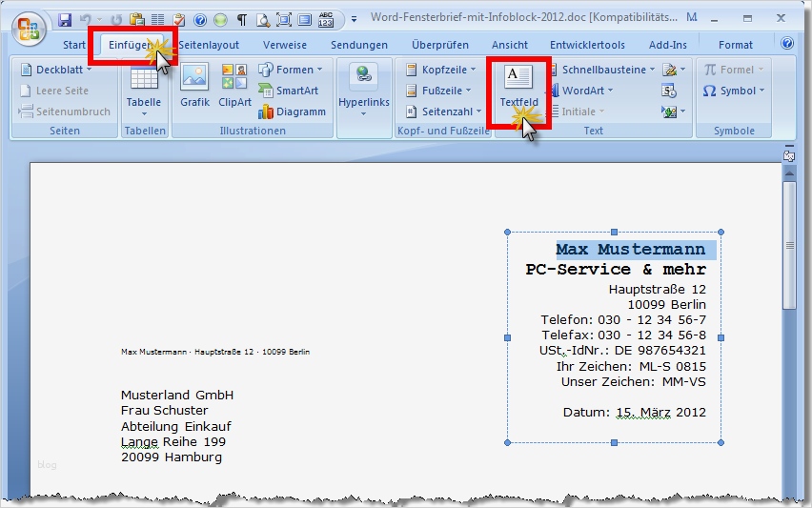This screenshot has width=812, height=508.
Task: Click the 'Telefon: 030 - 12 34 56-7' line
Action: 623,319
